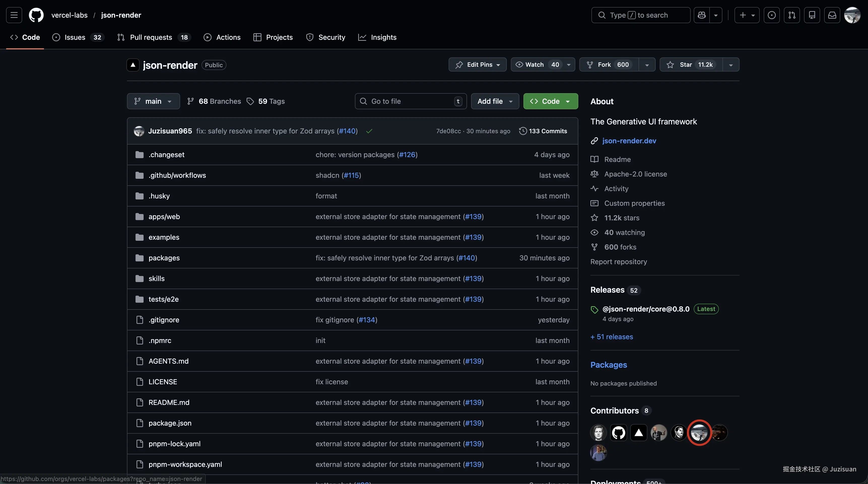View the + 51 releases link
The width and height of the screenshot is (868, 484).
coord(612,337)
